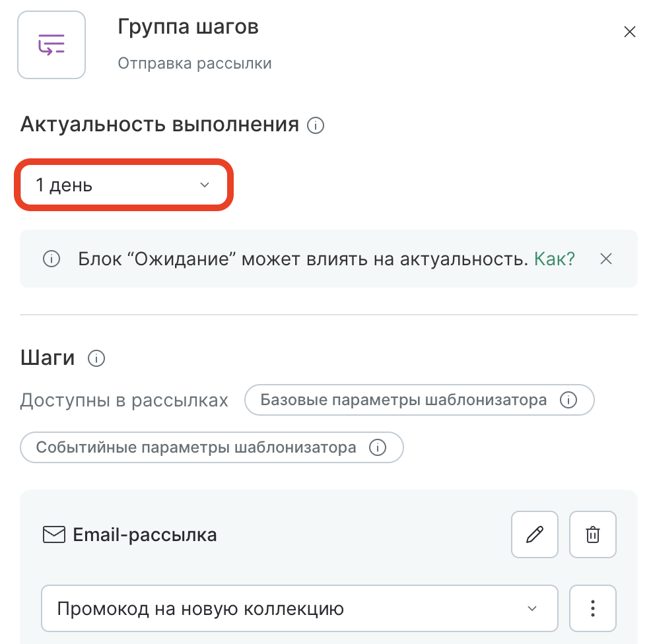Delete the Email-рассылка step with trash icon
Image resolution: width=651 pixels, height=644 pixels.
tap(593, 534)
